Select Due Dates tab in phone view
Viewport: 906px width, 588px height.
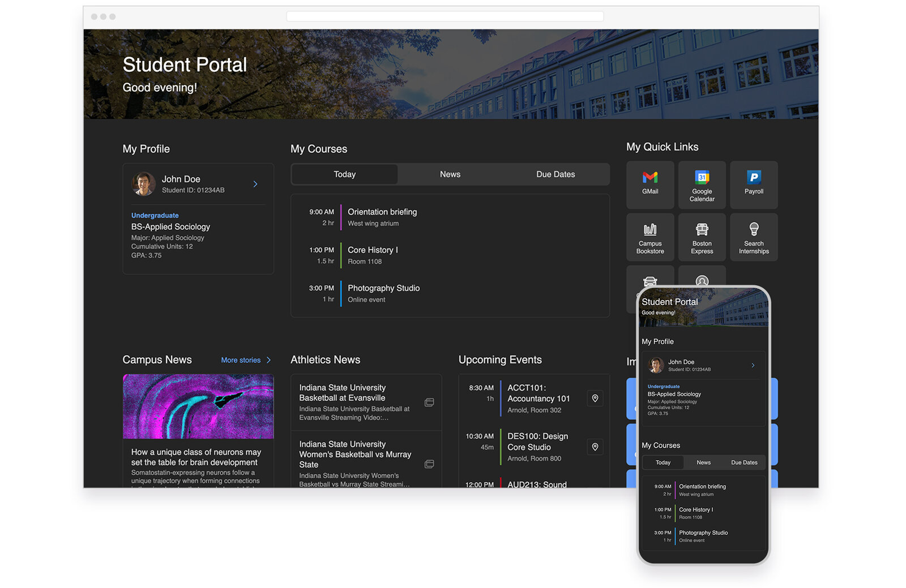744,462
